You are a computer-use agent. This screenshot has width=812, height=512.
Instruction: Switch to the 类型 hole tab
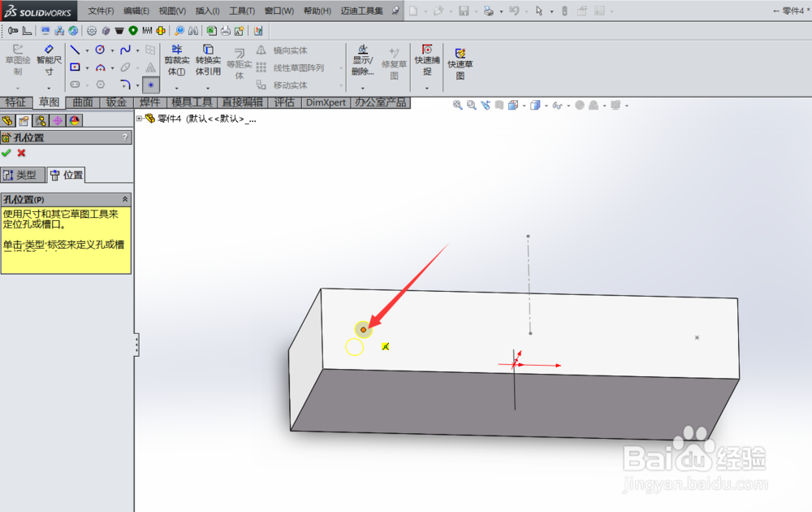pyautogui.click(x=22, y=176)
